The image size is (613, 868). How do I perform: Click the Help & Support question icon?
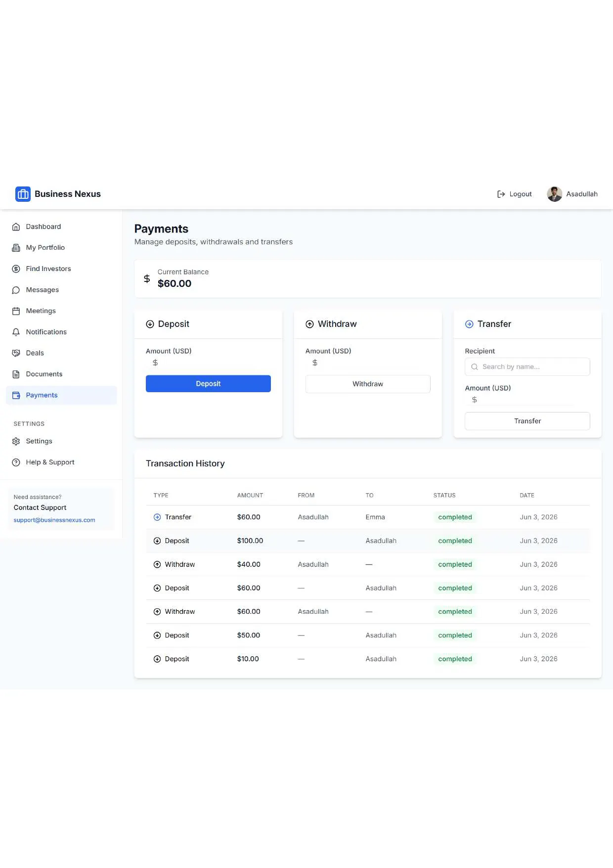tap(16, 462)
